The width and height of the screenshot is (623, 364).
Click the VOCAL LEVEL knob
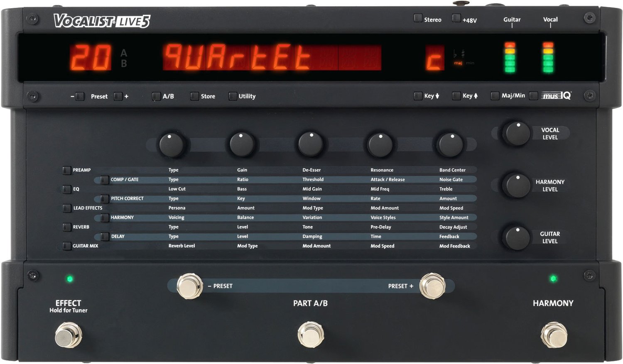(516, 134)
